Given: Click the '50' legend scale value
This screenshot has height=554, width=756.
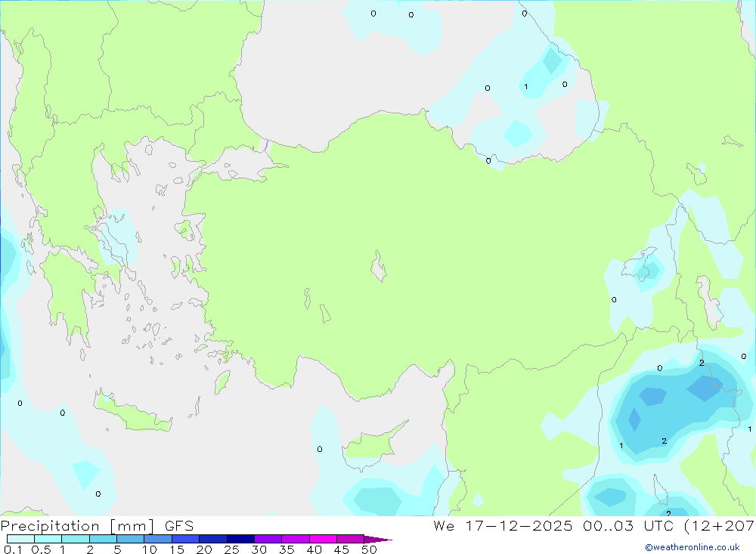Looking at the screenshot, I should (x=369, y=549).
